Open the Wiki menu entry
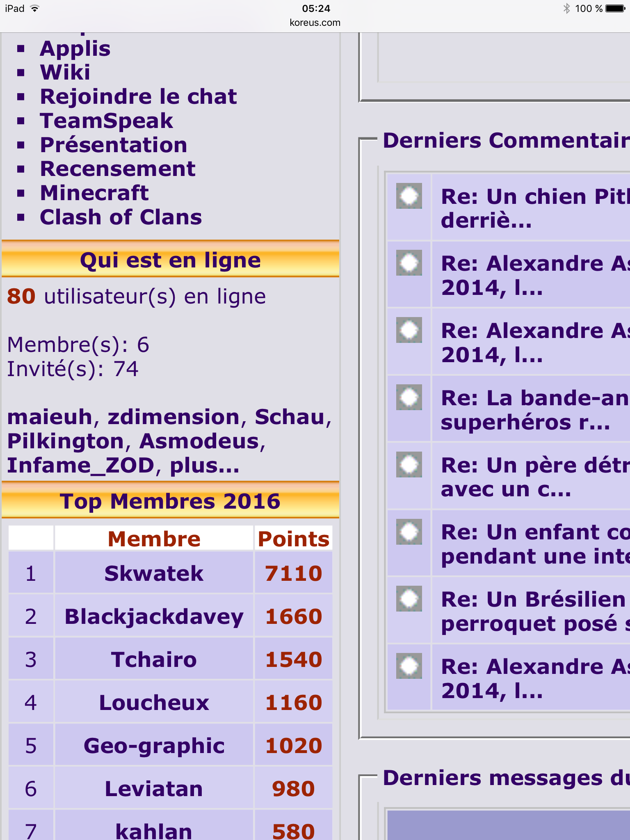Viewport: 630px width, 840px height. click(x=65, y=73)
